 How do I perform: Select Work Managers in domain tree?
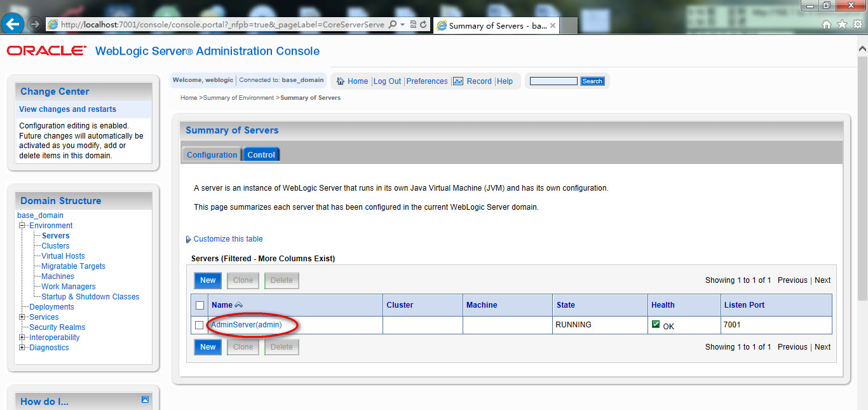[69, 287]
